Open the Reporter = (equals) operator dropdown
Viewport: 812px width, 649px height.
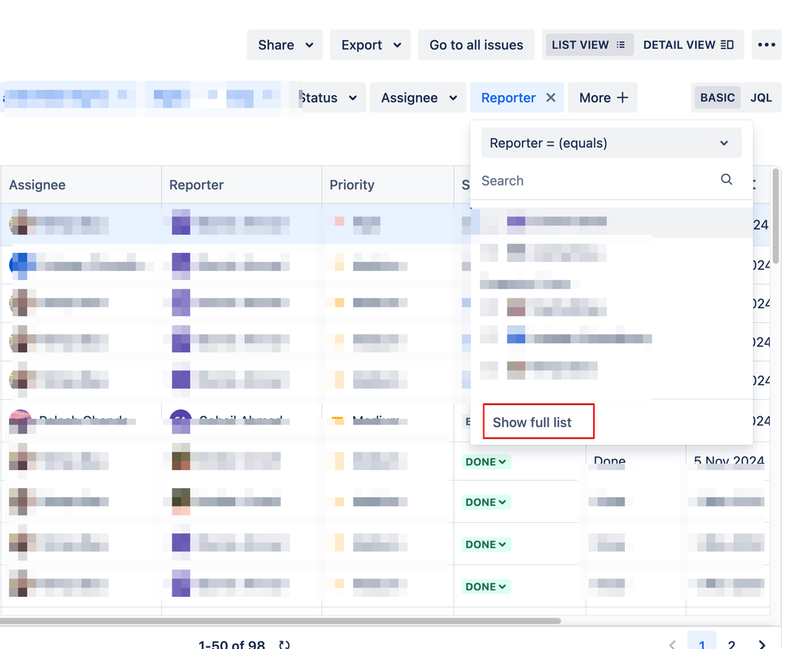pyautogui.click(x=611, y=143)
